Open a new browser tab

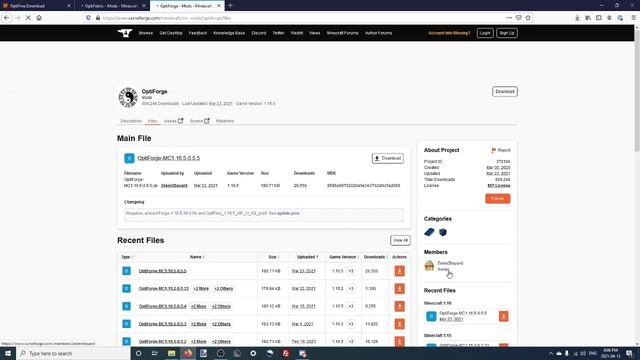click(230, 6)
